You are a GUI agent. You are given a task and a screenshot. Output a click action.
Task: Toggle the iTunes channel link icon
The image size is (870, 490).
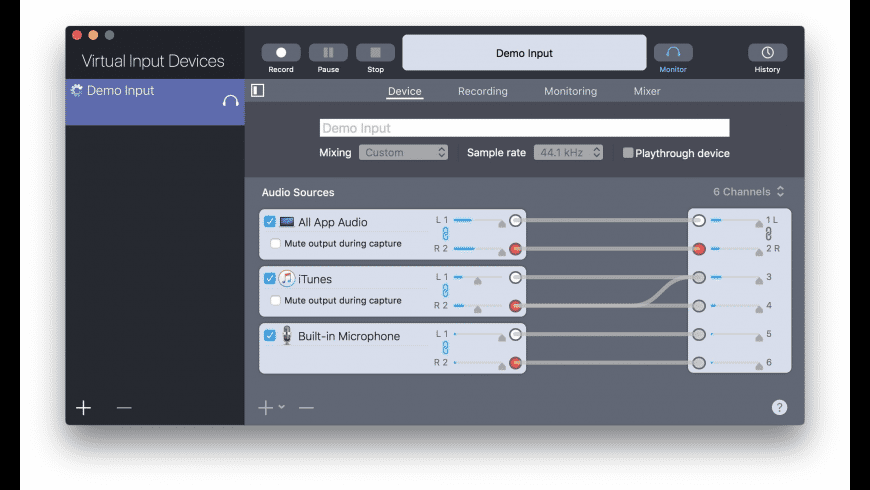446,290
